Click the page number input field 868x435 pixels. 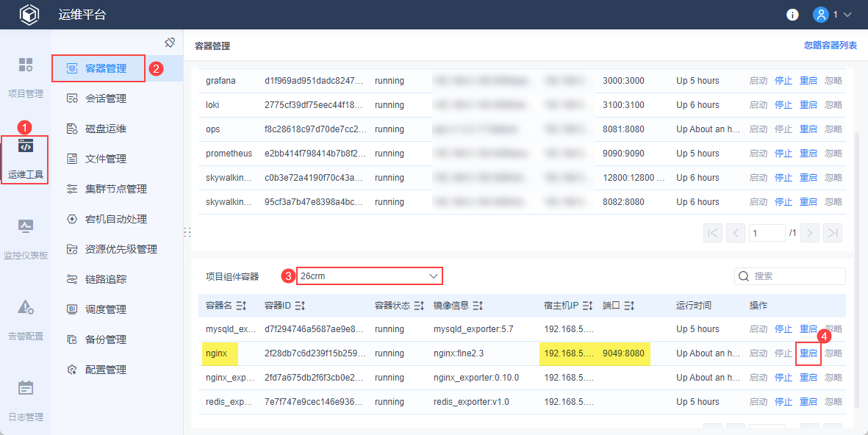(x=767, y=233)
